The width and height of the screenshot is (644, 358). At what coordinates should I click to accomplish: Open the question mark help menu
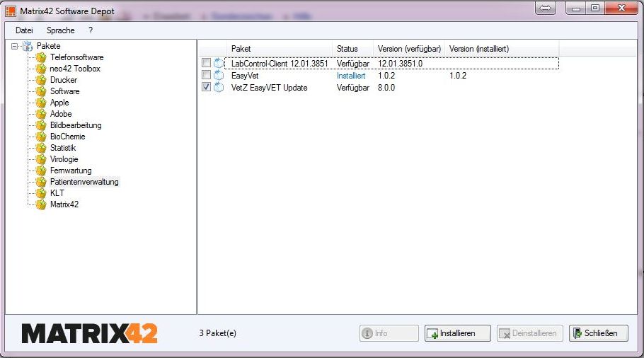coord(91,30)
